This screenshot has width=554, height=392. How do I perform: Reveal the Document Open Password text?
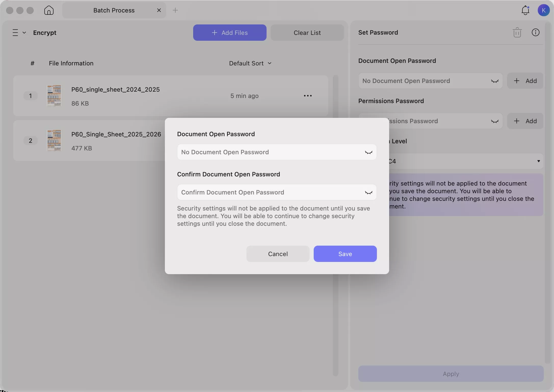[368, 152]
